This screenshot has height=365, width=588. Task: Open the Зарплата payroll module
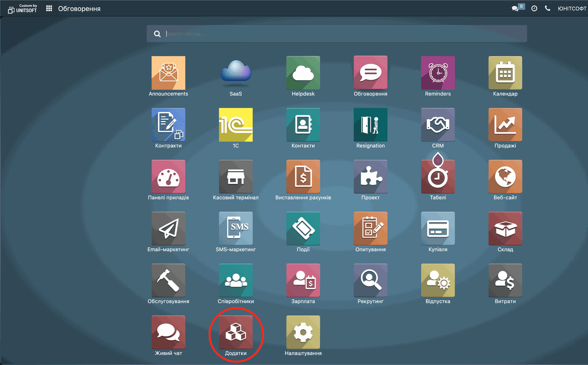[303, 280]
